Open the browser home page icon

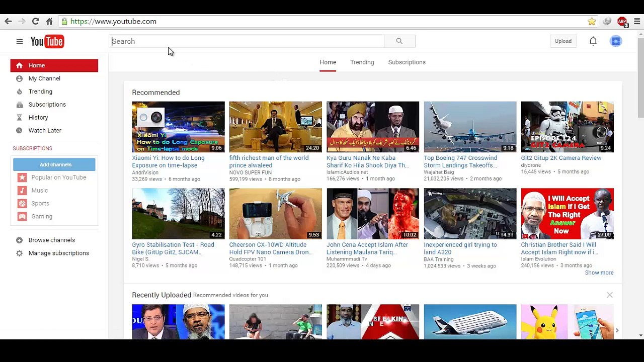(x=49, y=21)
